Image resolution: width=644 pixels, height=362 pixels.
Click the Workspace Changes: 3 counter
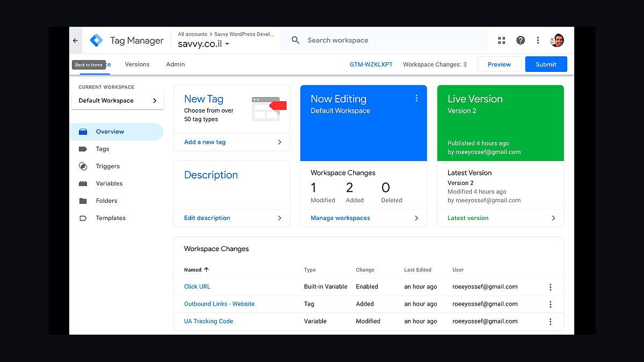click(x=435, y=64)
